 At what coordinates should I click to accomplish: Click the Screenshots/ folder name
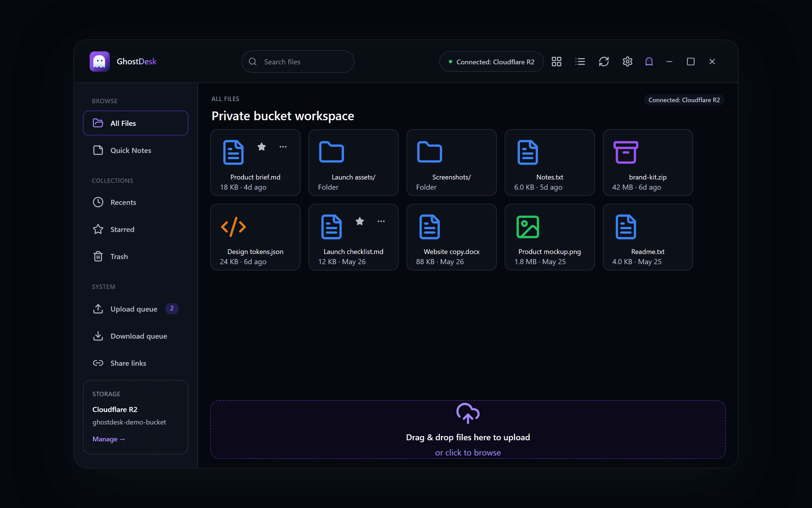(451, 177)
